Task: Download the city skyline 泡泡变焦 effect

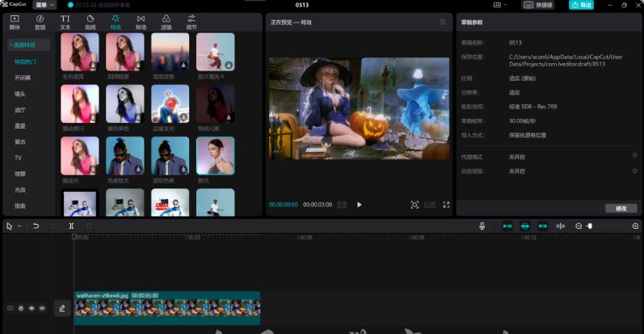Action: click(x=183, y=66)
